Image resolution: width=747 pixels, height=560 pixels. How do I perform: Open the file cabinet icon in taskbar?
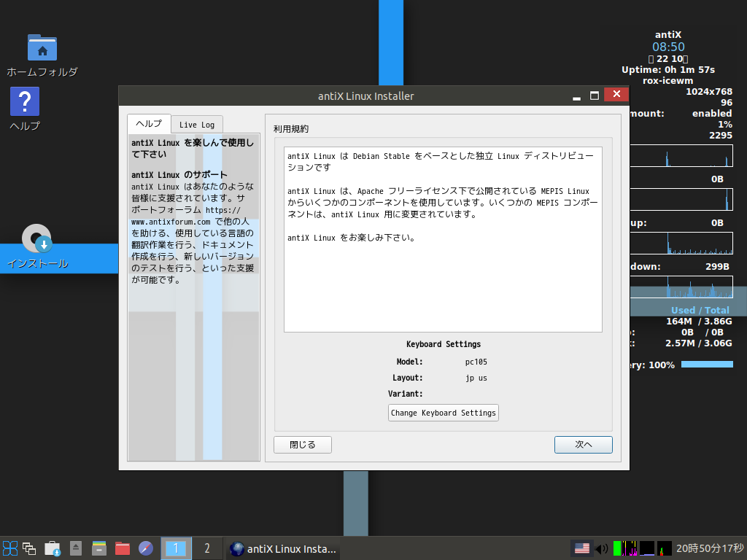[99, 548]
